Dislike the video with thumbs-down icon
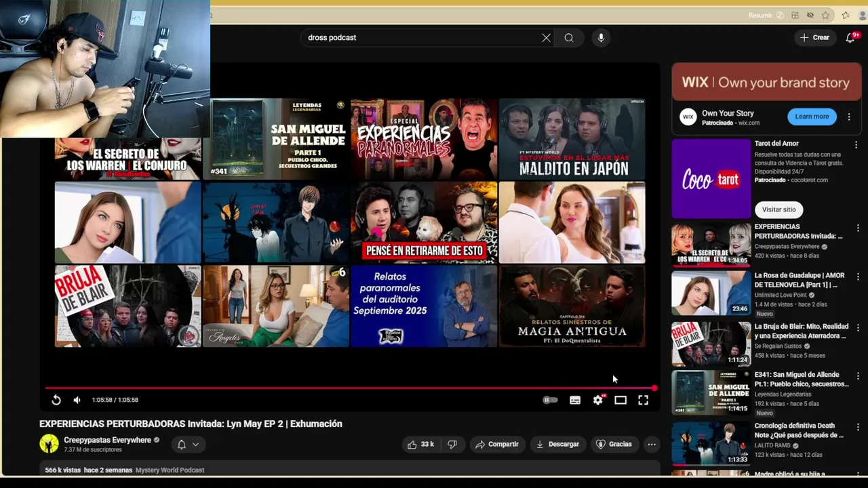Image resolution: width=868 pixels, height=488 pixels. tap(452, 445)
